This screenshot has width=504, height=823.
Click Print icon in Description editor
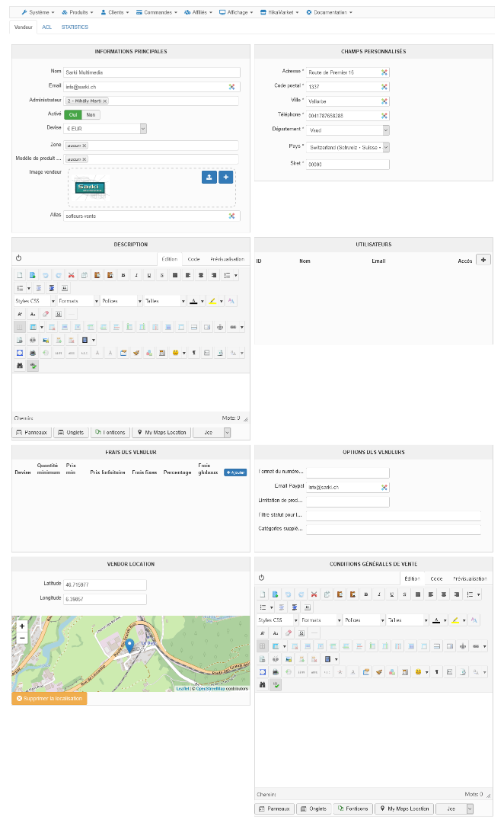(33, 353)
